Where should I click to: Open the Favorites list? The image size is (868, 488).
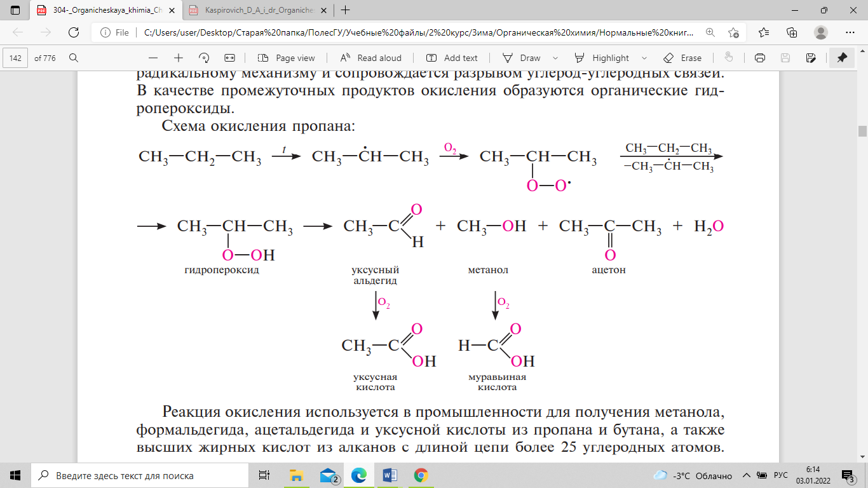pyautogui.click(x=763, y=32)
